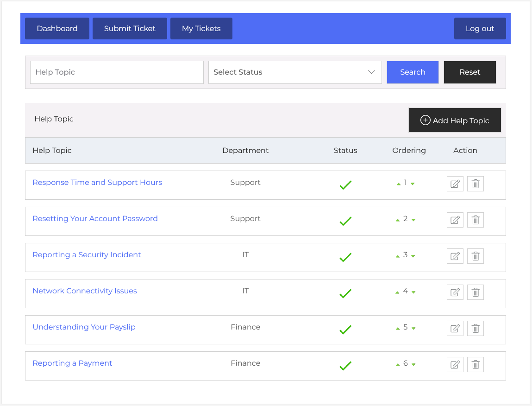Open the Select Status dropdown
Viewport: 532px width, 406px height.
click(294, 72)
